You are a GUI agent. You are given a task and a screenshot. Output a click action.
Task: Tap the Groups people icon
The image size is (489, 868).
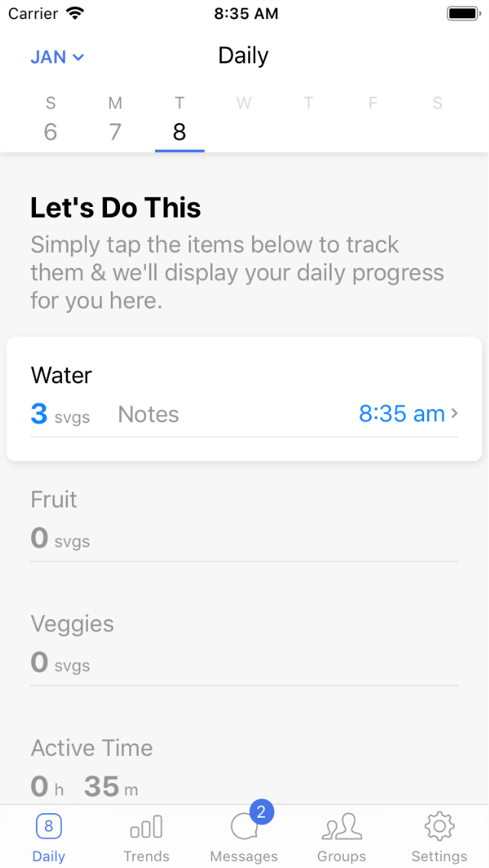click(x=342, y=827)
